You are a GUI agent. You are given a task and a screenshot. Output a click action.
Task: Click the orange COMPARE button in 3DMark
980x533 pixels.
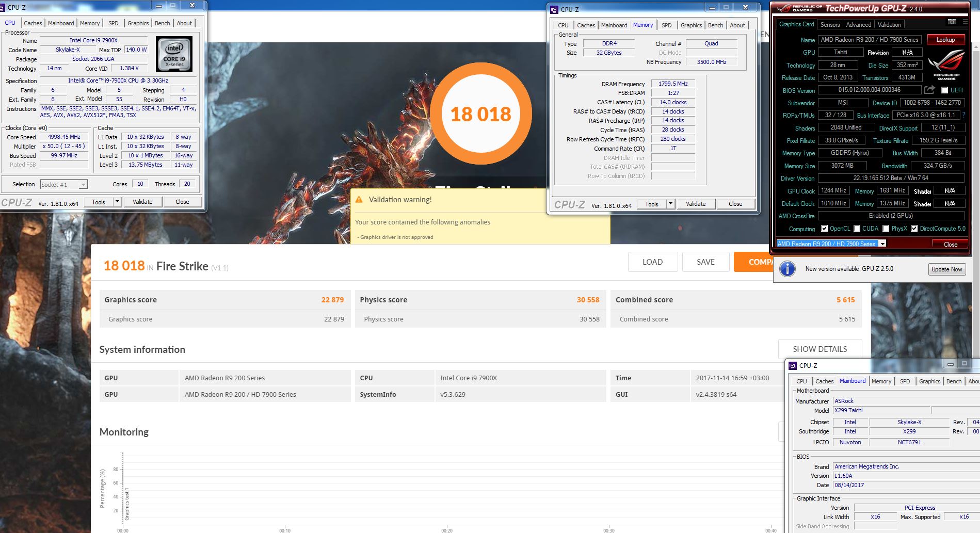coord(754,262)
